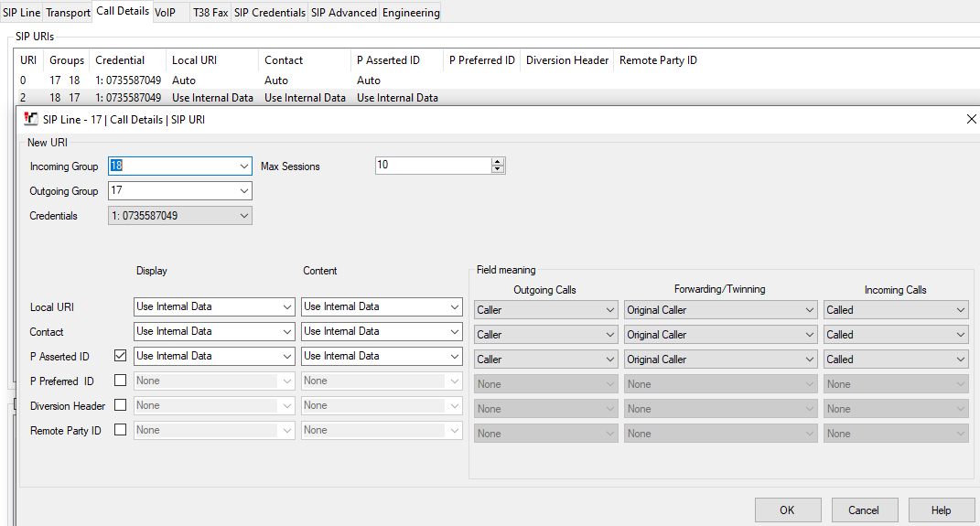Open the Incoming Group dropdown
Screen dimensions: 980x526
(243, 166)
